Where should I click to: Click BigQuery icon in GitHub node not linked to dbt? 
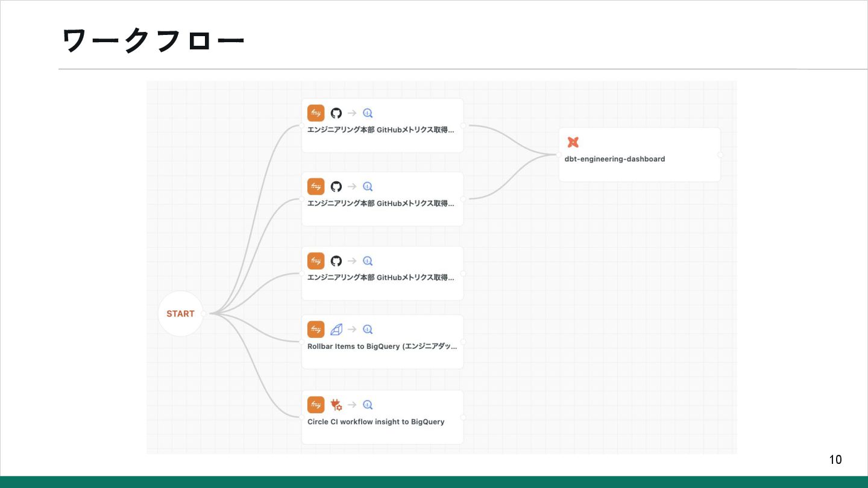368,261
